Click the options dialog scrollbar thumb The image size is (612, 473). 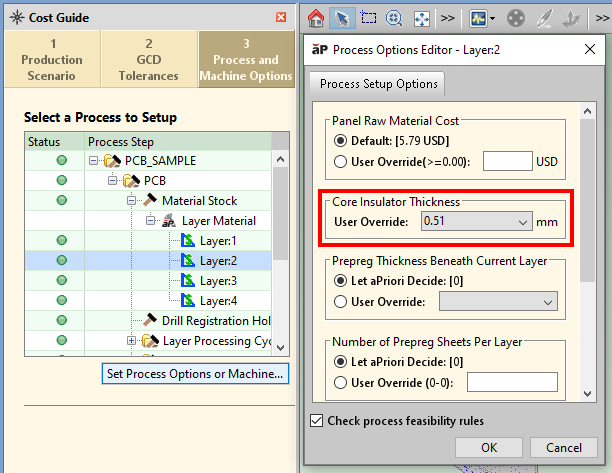[587, 201]
